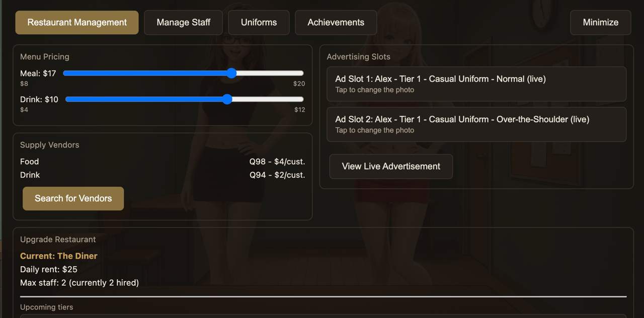Click the $4 drink minimum label
Screen dimensions: 644x318
[24, 110]
